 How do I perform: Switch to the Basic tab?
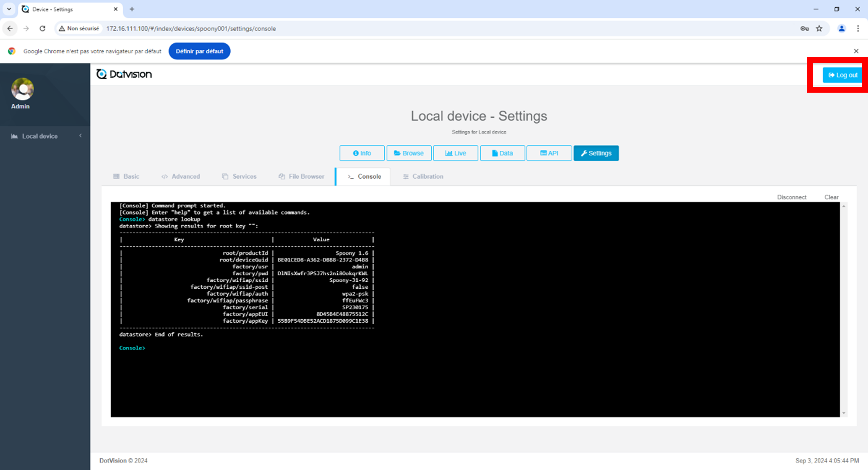(126, 177)
